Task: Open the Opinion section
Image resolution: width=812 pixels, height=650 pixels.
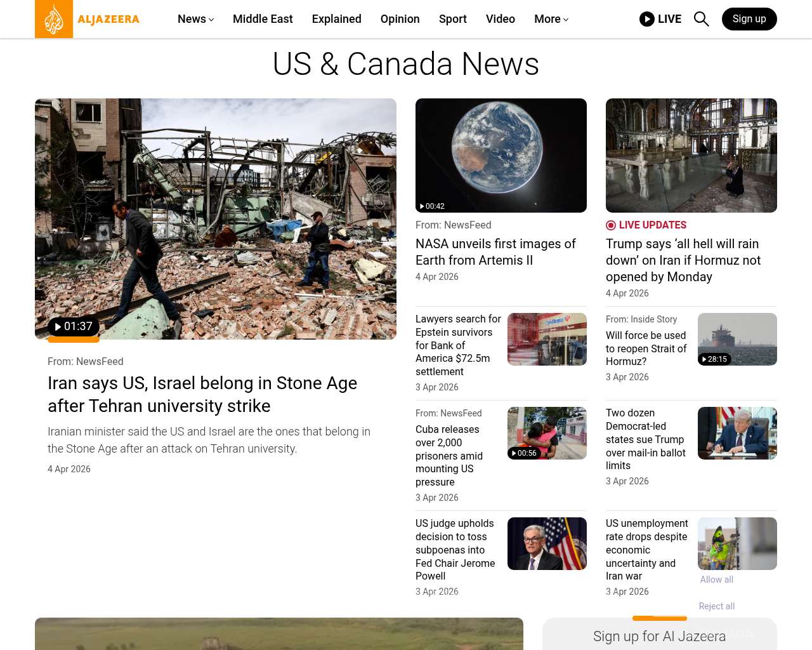Action: coord(400,19)
